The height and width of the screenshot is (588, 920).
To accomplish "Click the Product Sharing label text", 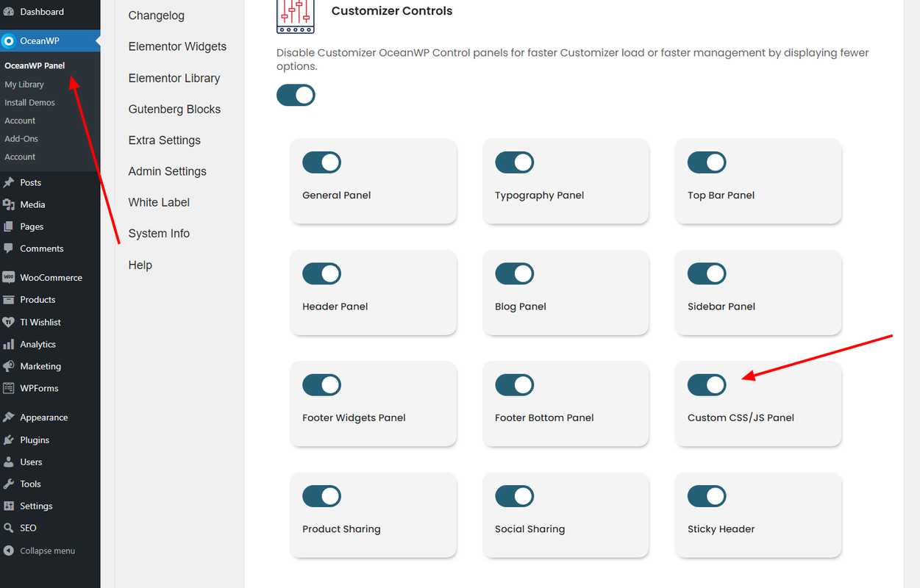I will 341,529.
